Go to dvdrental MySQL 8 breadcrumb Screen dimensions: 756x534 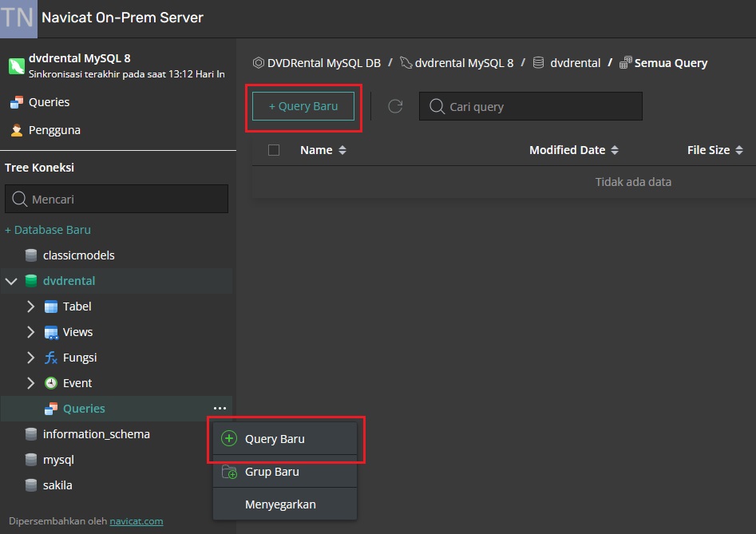pos(464,63)
